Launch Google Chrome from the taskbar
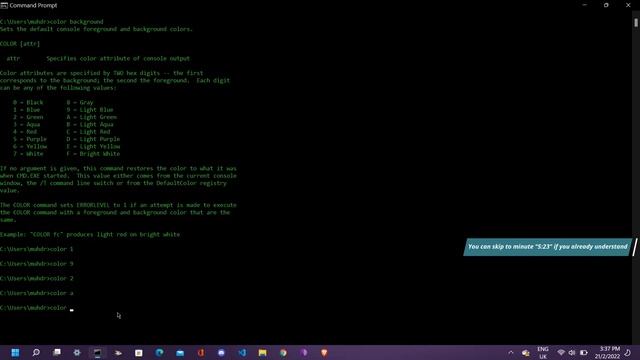The image size is (640, 360). pos(283,353)
